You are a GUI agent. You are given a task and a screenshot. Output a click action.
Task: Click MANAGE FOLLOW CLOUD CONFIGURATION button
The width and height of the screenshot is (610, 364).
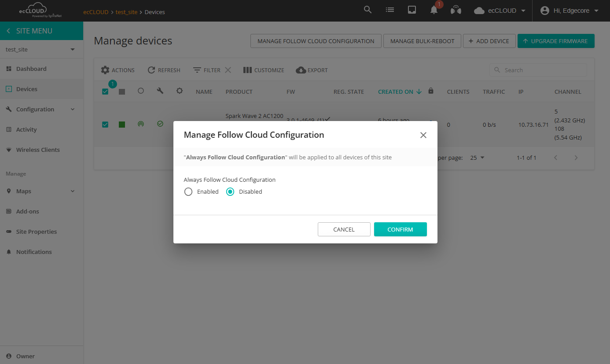point(316,41)
